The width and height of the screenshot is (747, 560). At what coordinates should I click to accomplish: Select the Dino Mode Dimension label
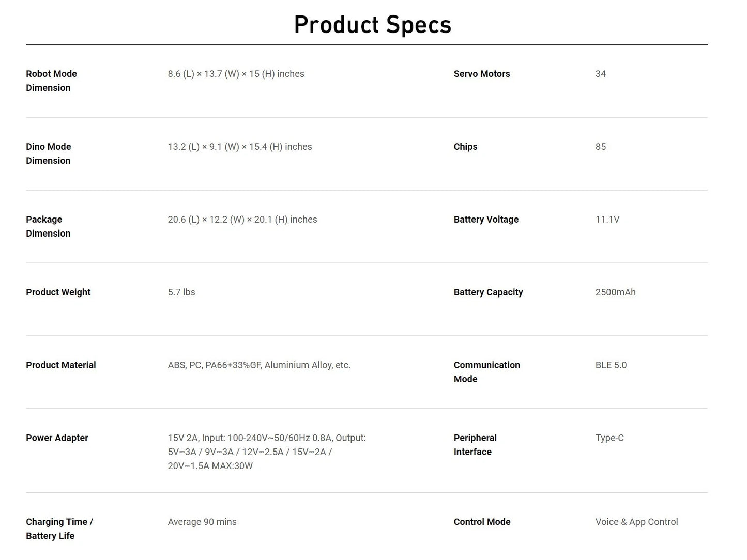click(49, 153)
